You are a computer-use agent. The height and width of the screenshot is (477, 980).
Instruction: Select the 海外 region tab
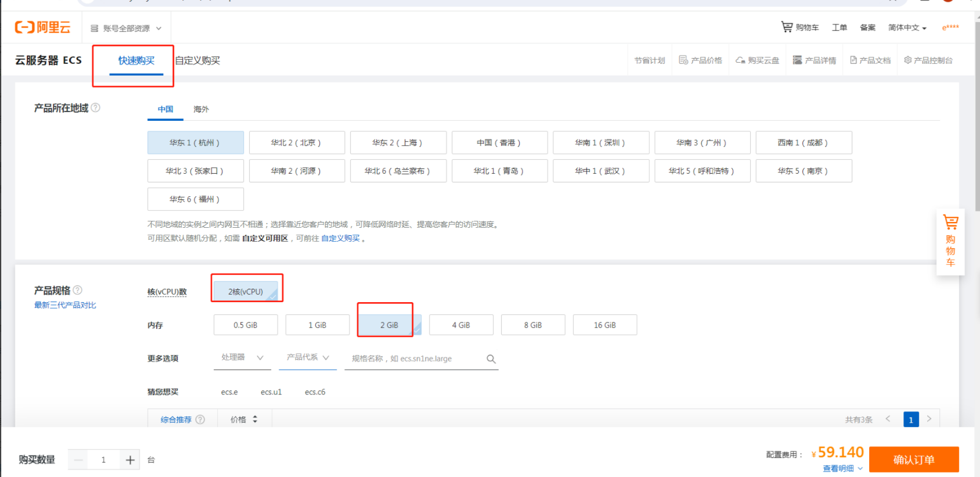pos(201,109)
